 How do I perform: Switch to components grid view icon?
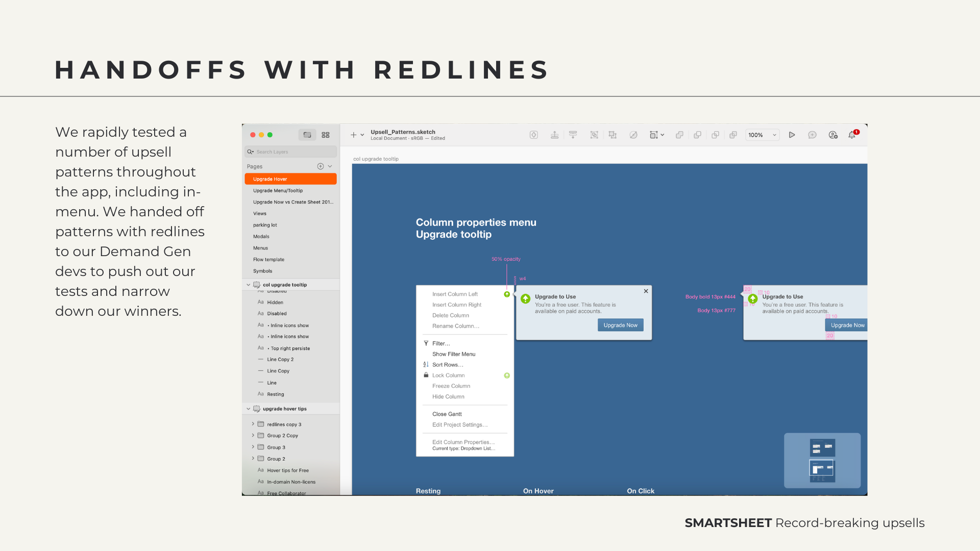326,135
